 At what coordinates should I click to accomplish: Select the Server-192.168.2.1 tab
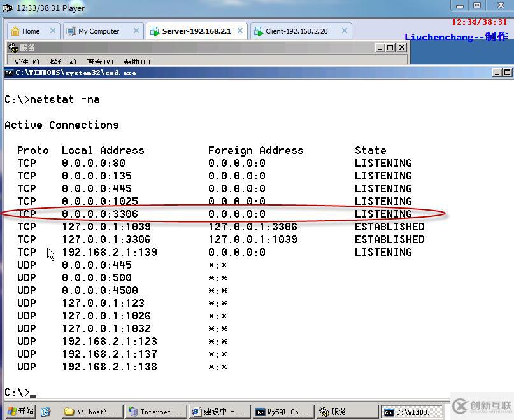(x=196, y=31)
